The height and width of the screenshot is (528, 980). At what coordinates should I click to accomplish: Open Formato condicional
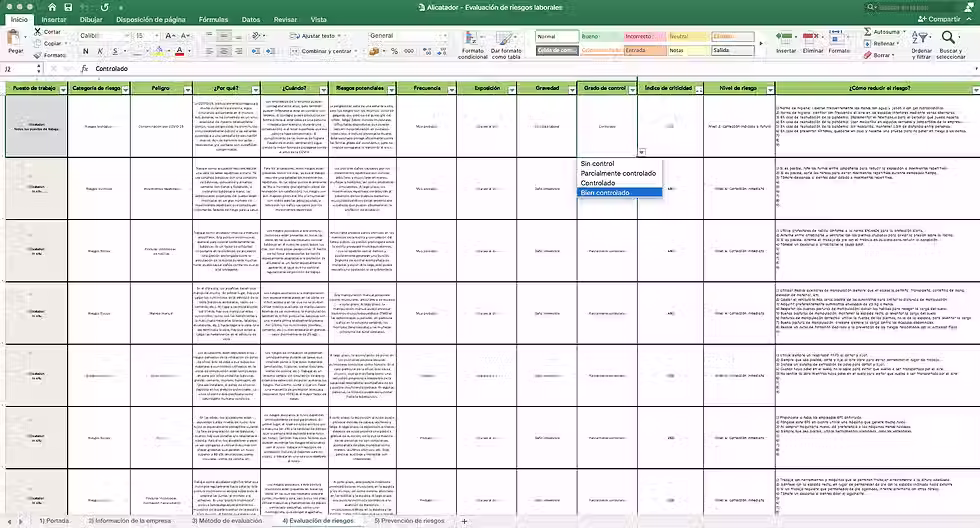pos(472,45)
